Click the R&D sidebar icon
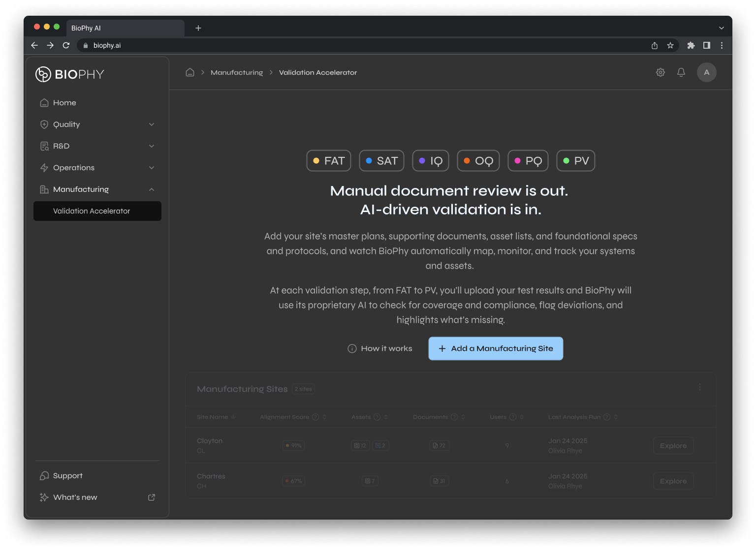The width and height of the screenshot is (756, 551). 44,146
